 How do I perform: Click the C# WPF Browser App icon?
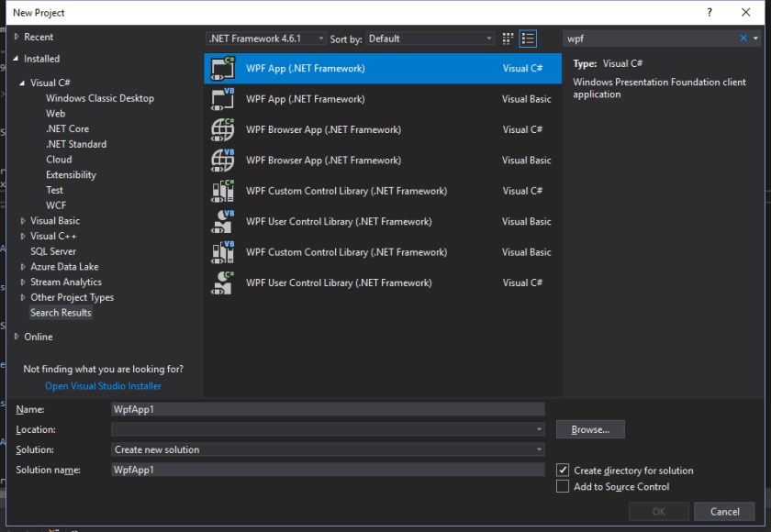pos(223,130)
